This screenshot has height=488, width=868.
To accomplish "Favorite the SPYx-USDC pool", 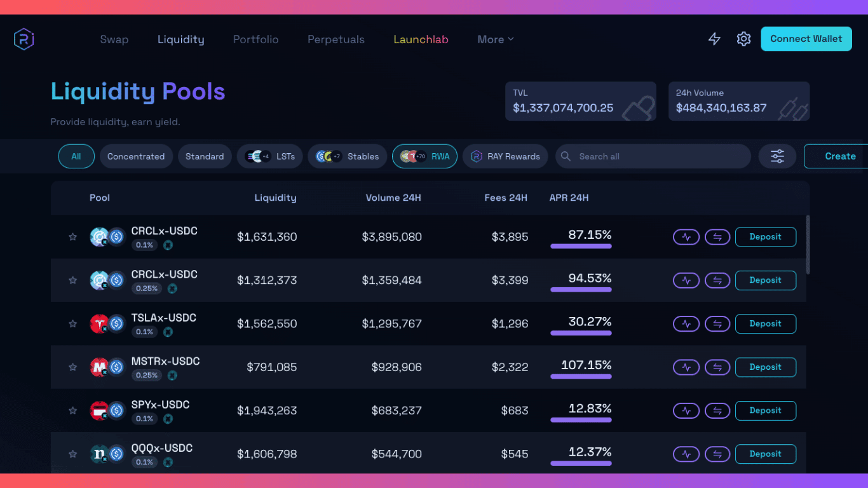I will pyautogui.click(x=72, y=410).
